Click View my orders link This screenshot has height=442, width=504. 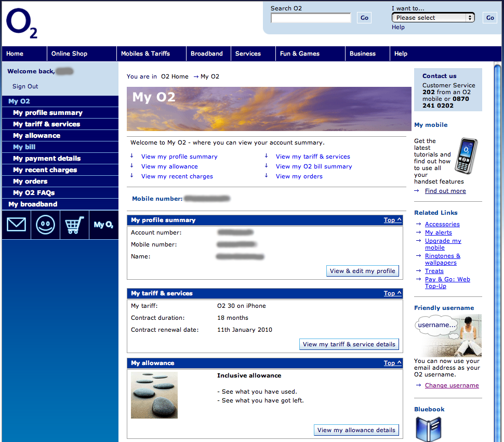tap(299, 176)
